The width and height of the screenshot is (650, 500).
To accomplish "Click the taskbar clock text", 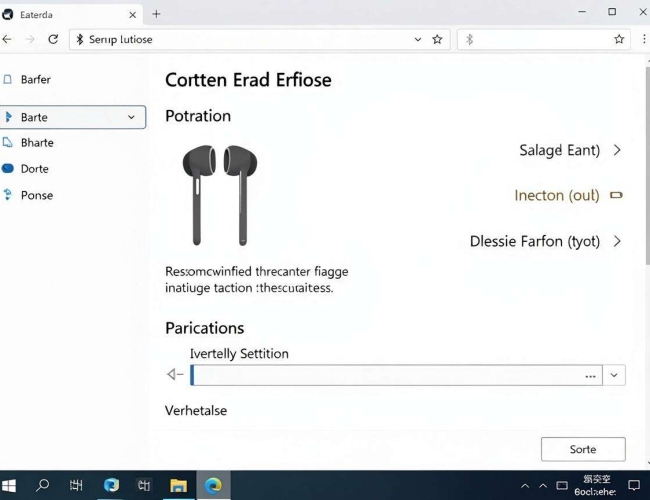I will [x=596, y=485].
